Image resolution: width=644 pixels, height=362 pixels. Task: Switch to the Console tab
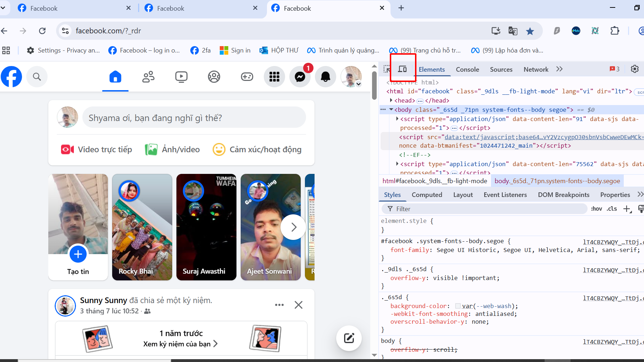(467, 70)
